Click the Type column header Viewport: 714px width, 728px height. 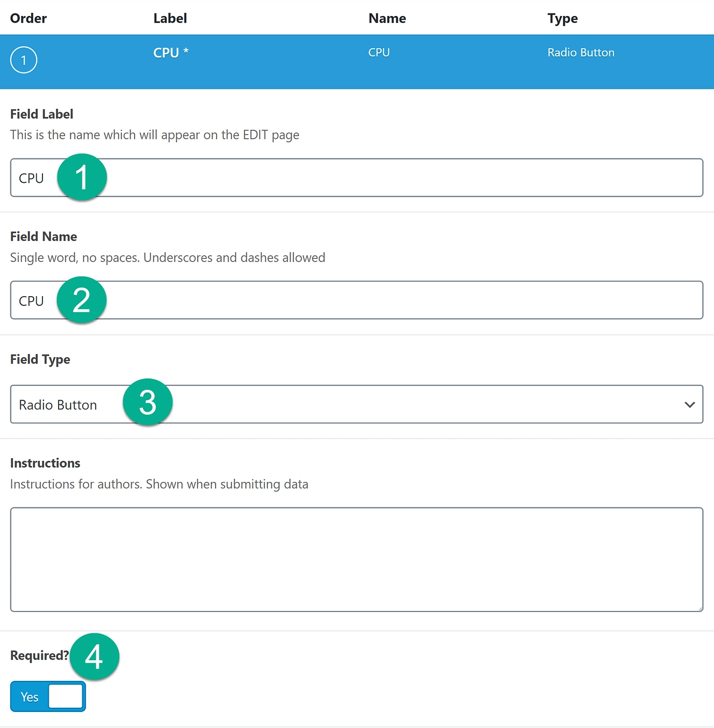click(562, 19)
